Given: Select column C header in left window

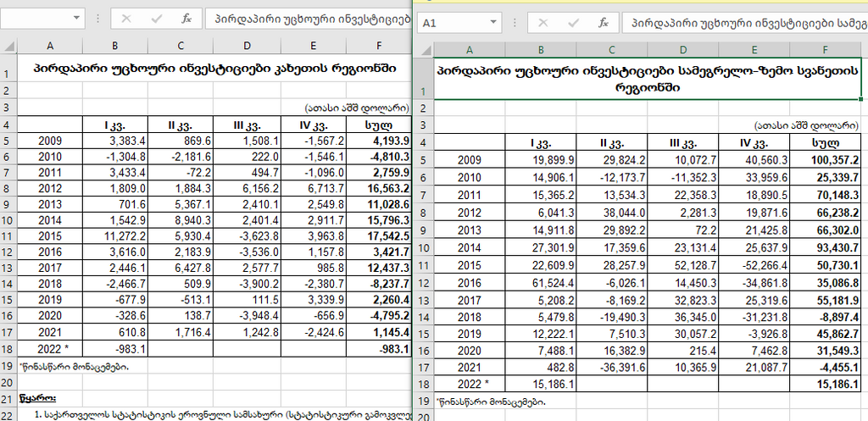Looking at the screenshot, I should (x=181, y=46).
